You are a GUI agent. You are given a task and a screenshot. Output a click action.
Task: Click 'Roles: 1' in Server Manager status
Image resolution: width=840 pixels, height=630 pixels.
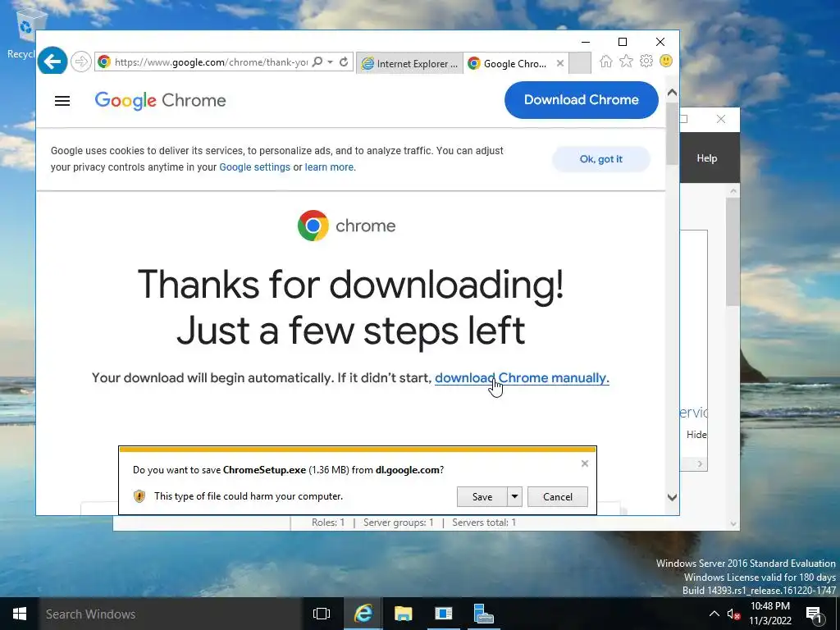(328, 523)
